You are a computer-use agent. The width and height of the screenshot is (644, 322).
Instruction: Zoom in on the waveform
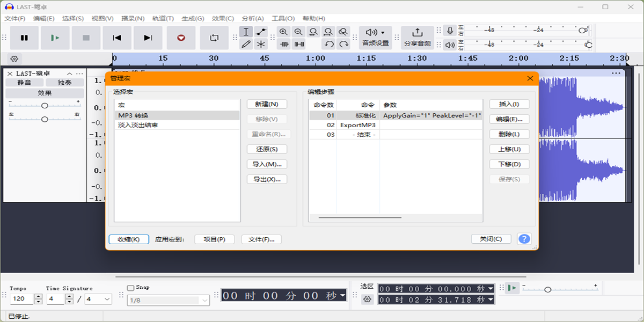click(283, 32)
